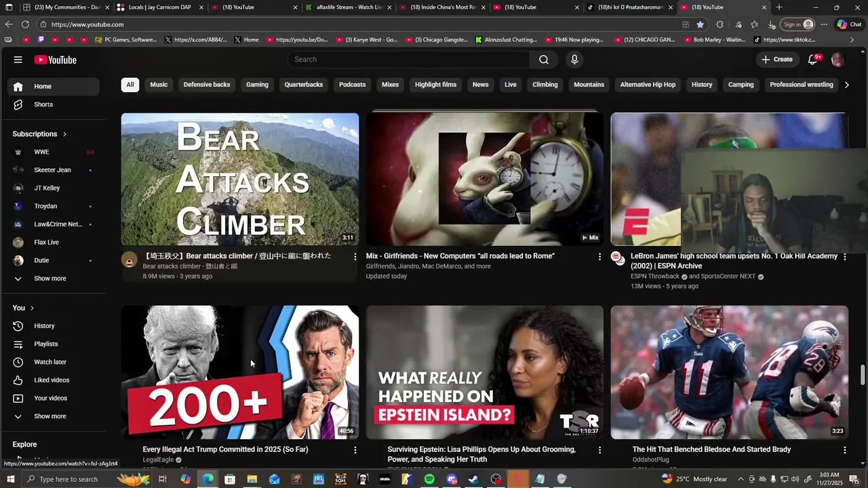Focus the YouTube search box
The image size is (868, 488).
pyautogui.click(x=409, y=60)
